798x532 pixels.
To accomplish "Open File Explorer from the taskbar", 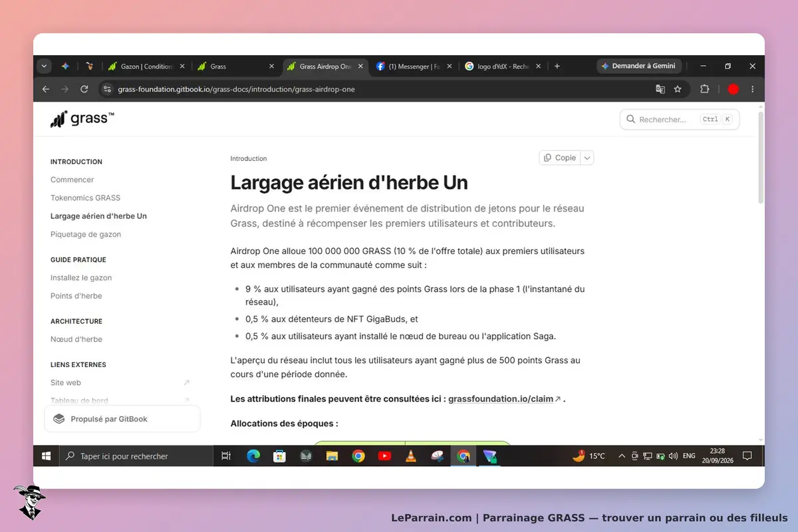I will 332,456.
